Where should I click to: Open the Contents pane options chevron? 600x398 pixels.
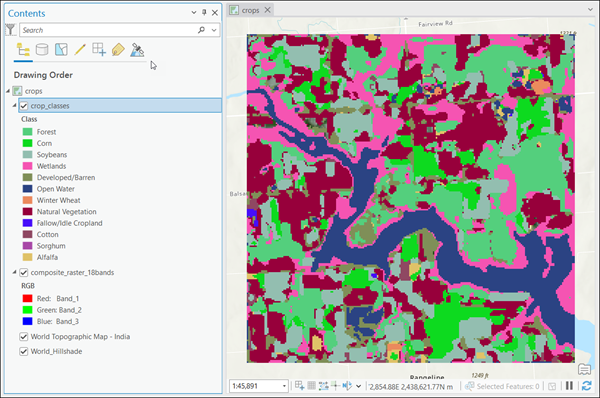click(194, 13)
